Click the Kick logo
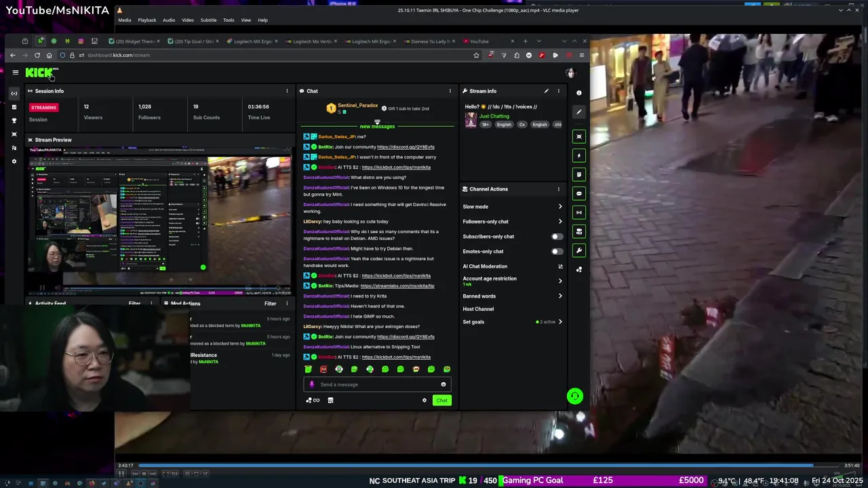868x488 pixels. point(41,73)
